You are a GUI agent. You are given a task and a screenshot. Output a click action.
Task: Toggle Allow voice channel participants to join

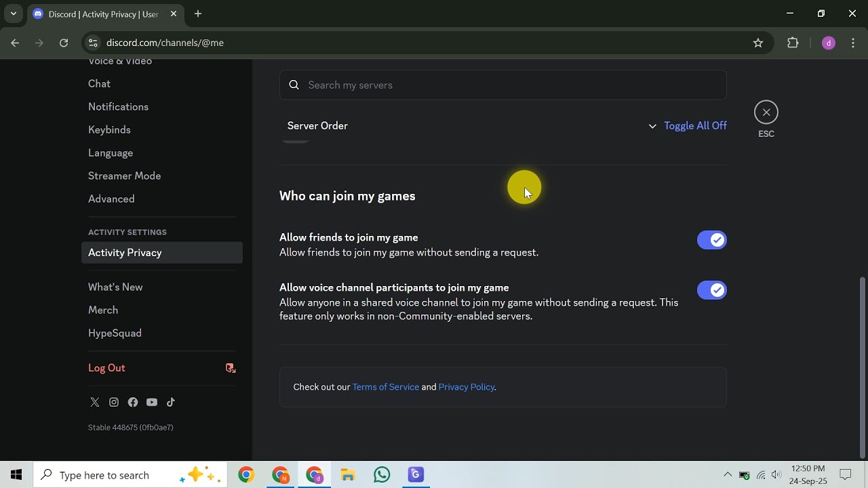tap(712, 290)
